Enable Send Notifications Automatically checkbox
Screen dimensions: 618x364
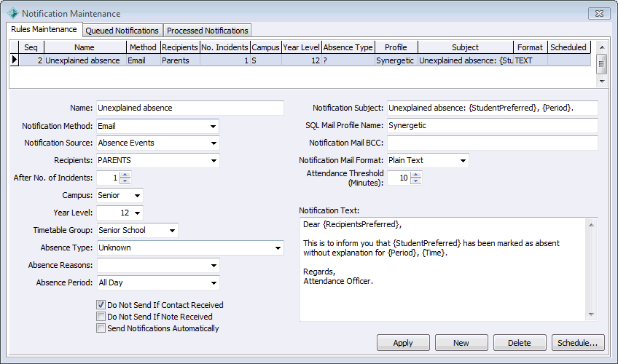point(101,328)
